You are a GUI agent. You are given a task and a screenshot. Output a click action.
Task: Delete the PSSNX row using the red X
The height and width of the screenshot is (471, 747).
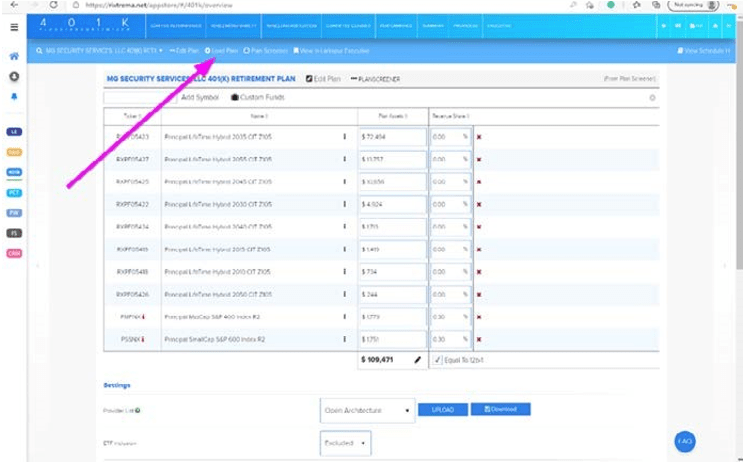click(x=479, y=340)
